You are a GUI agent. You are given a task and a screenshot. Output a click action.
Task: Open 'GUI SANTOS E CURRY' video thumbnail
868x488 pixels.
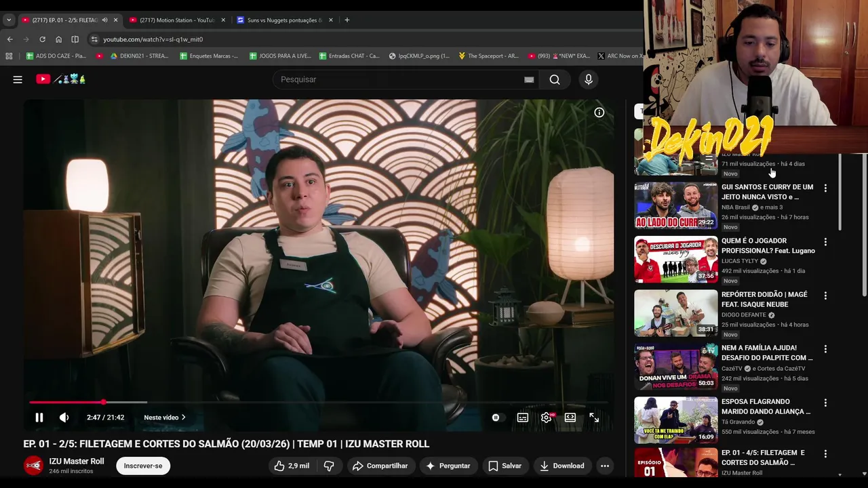coord(675,205)
